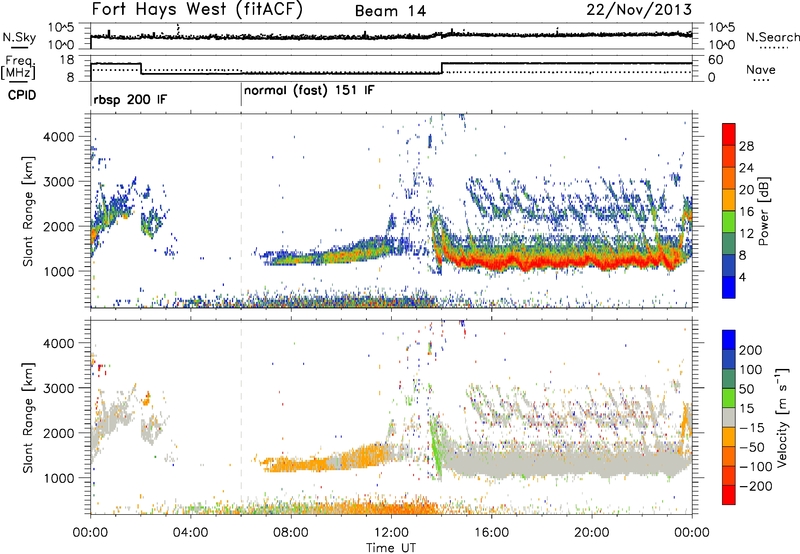Click the '04:00' time axis label
The image size is (800, 554).
(x=191, y=533)
